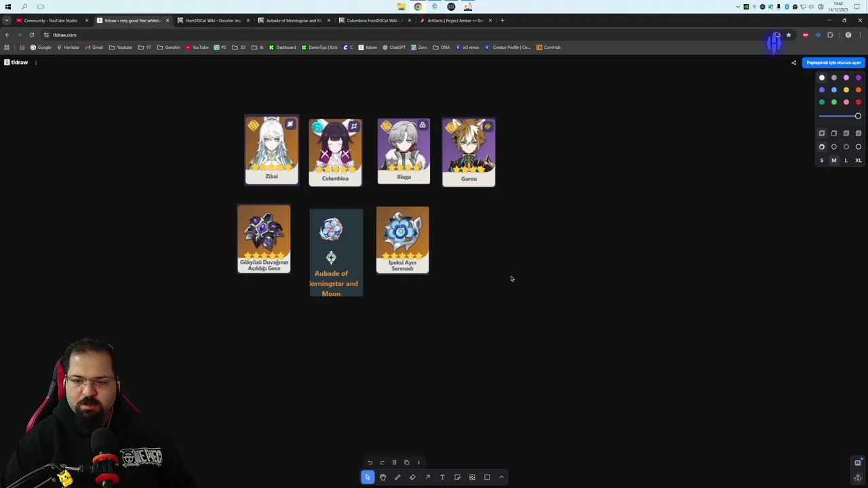Switch to Aubade of Morningstar browser tab
Viewport: 868px width, 488px height.
pyautogui.click(x=294, y=20)
